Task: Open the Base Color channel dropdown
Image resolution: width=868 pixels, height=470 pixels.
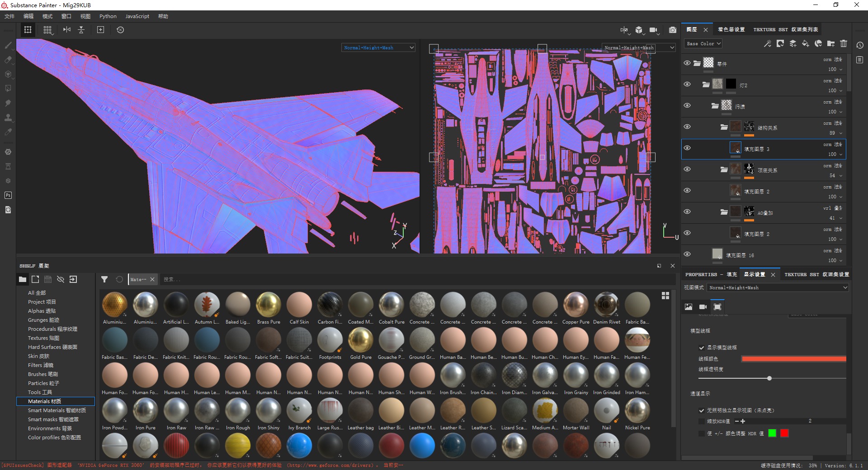Action: [703, 43]
